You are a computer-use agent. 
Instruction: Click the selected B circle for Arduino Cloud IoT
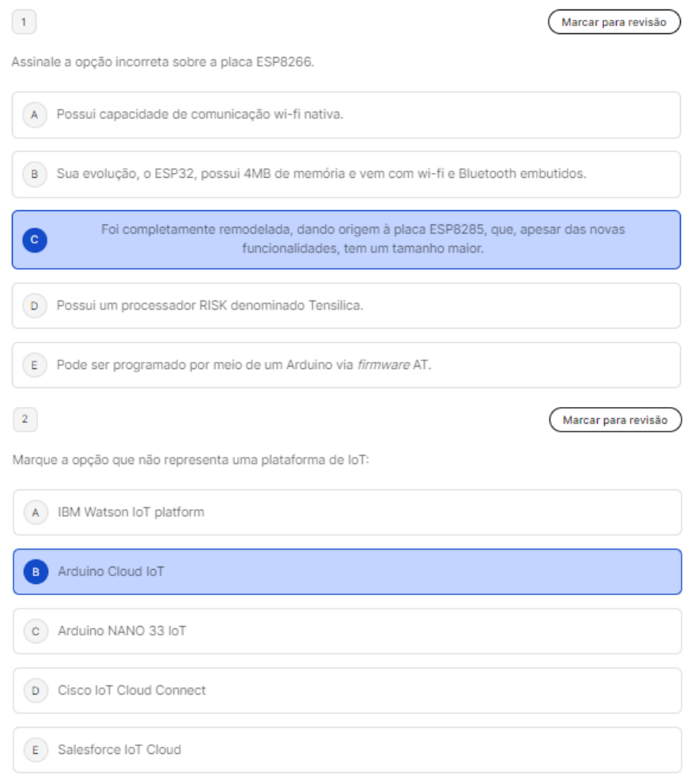pos(35,571)
